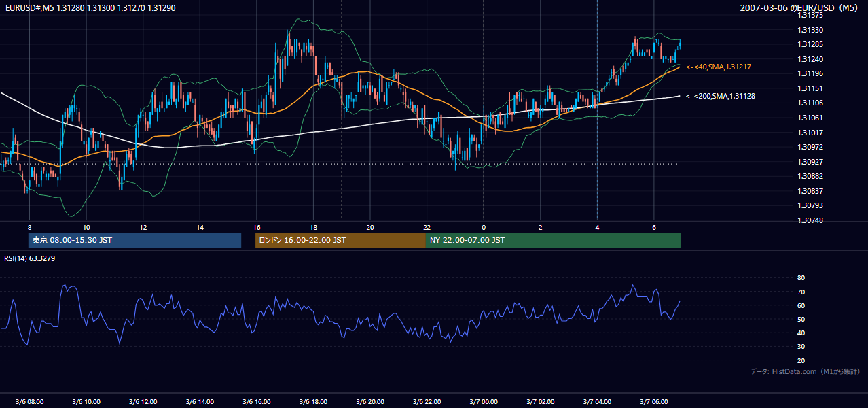Click the 1.31061 price axis value
The width and height of the screenshot is (868, 408).
811,118
